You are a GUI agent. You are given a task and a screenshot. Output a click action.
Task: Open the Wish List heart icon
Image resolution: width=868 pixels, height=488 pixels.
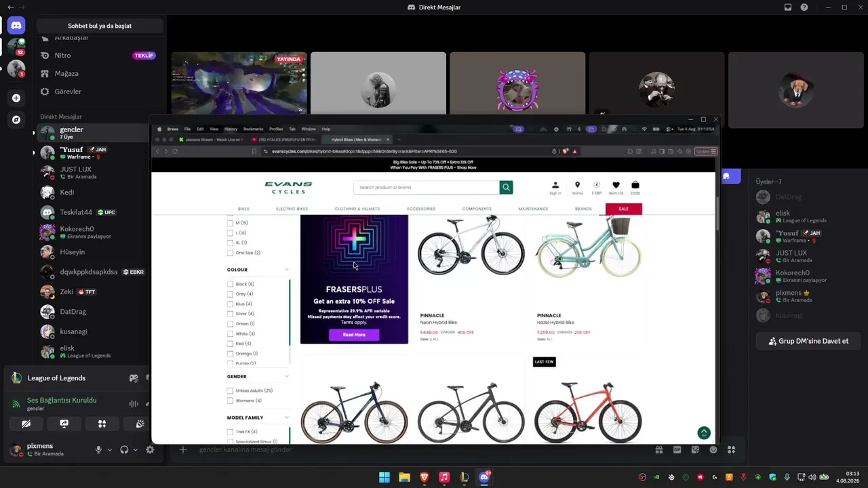(616, 188)
